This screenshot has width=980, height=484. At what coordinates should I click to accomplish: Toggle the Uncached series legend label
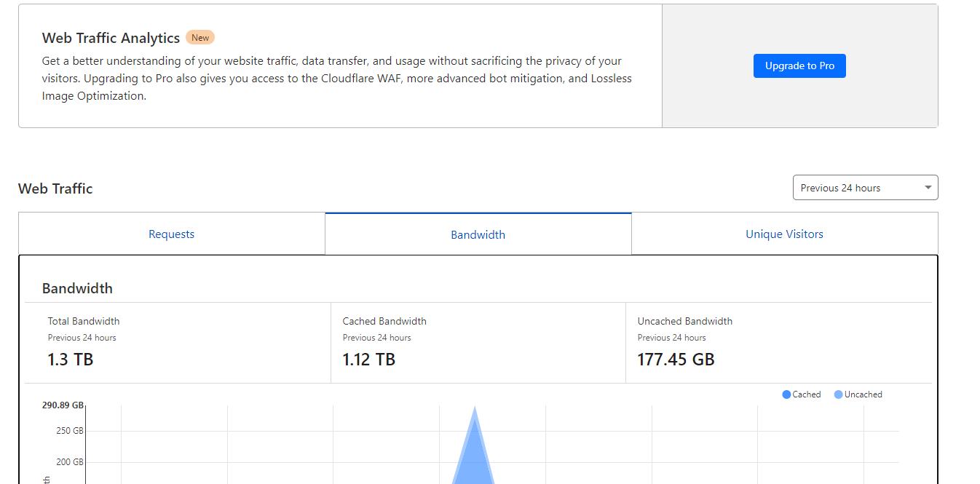tap(864, 394)
